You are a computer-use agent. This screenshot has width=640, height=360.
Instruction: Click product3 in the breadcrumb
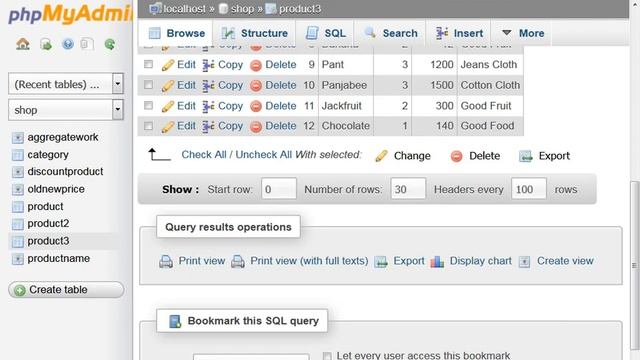[x=300, y=9]
